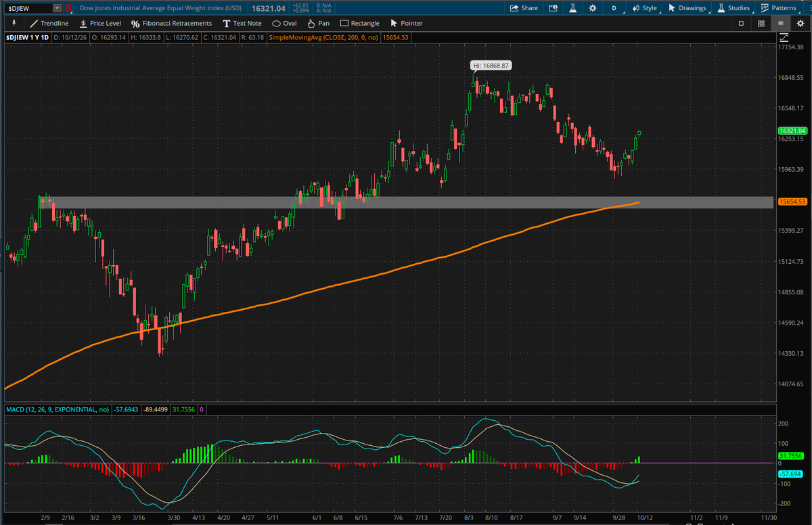812x525 pixels.
Task: Click the gray horizontal support zone rectangle
Action: tap(406, 202)
